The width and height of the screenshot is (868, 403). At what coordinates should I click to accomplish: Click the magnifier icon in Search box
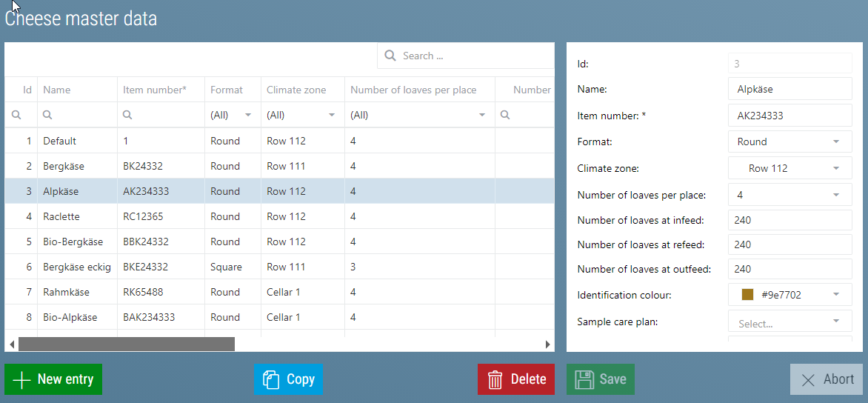point(390,56)
